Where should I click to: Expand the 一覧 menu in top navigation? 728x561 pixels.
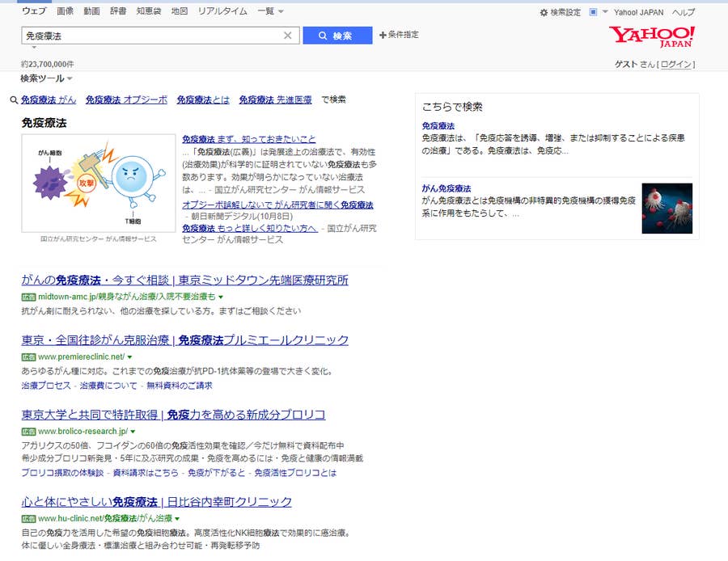tap(269, 11)
